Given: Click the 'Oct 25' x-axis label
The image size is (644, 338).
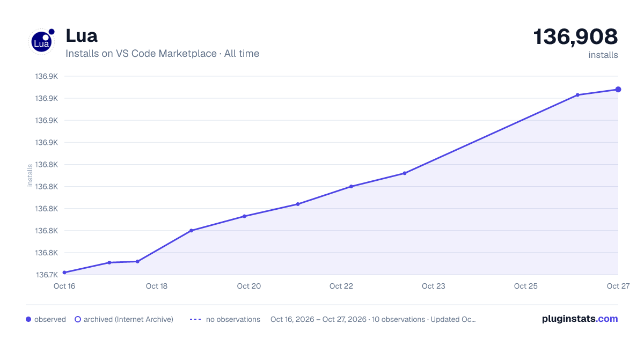Looking at the screenshot, I should 526,286.
